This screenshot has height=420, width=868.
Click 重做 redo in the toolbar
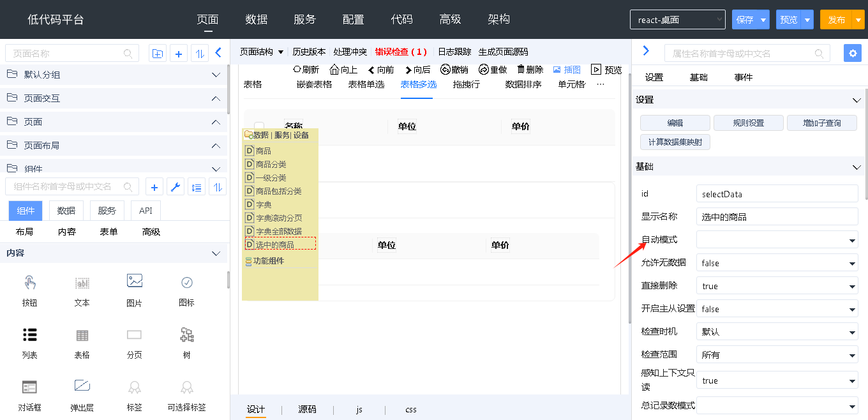click(x=493, y=70)
